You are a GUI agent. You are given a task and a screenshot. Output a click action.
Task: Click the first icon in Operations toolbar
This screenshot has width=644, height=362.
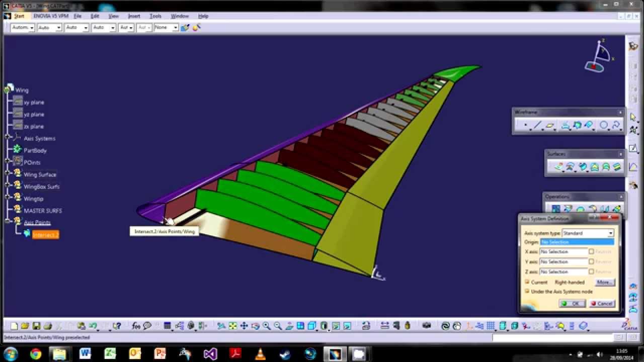(x=556, y=209)
